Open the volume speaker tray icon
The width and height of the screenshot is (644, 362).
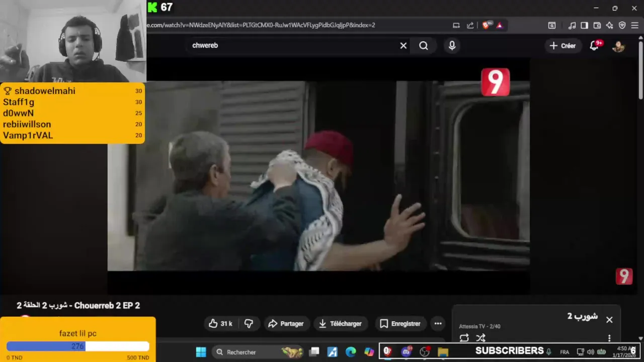click(591, 352)
